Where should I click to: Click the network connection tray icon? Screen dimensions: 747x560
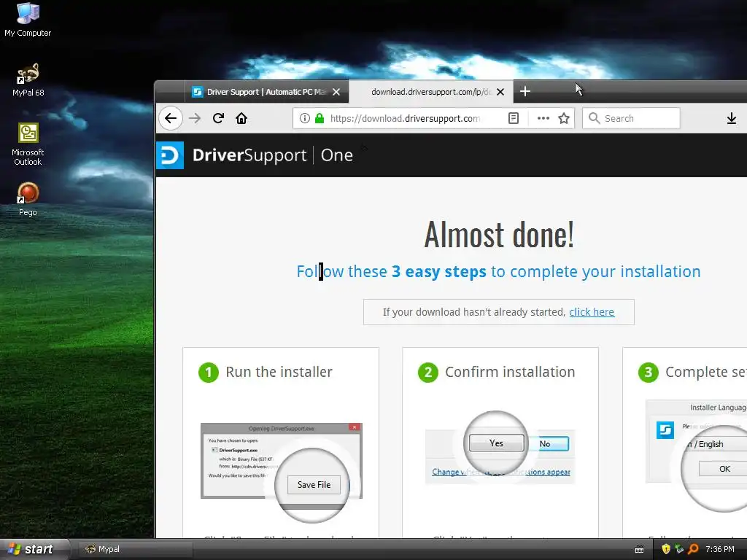click(x=679, y=549)
